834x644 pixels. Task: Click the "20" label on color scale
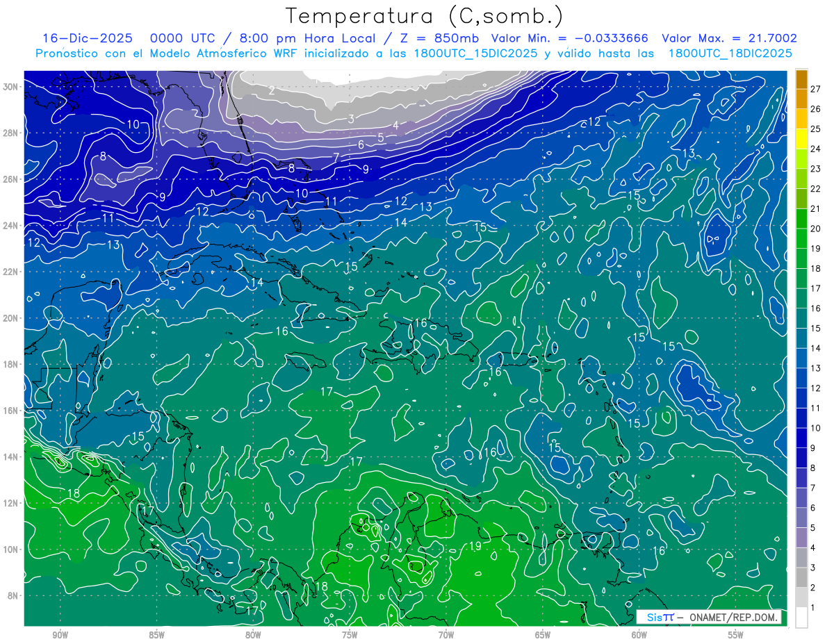(816, 229)
